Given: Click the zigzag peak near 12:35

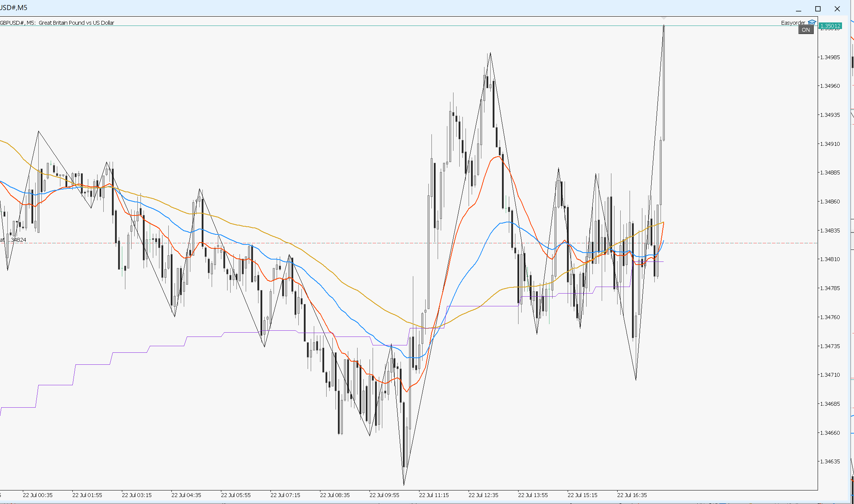Looking at the screenshot, I should pyautogui.click(x=490, y=53).
